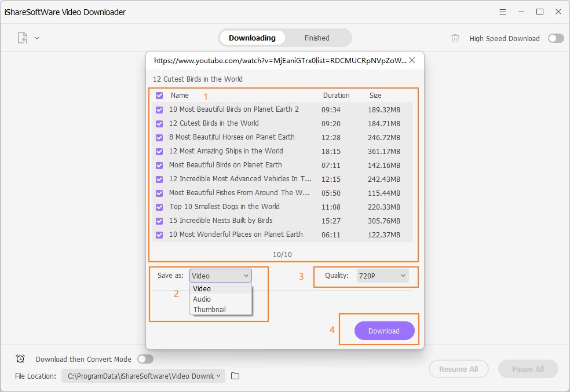The width and height of the screenshot is (570, 392).
Task: Uncheck 12 Most Amazing Ships video
Action: (159, 151)
